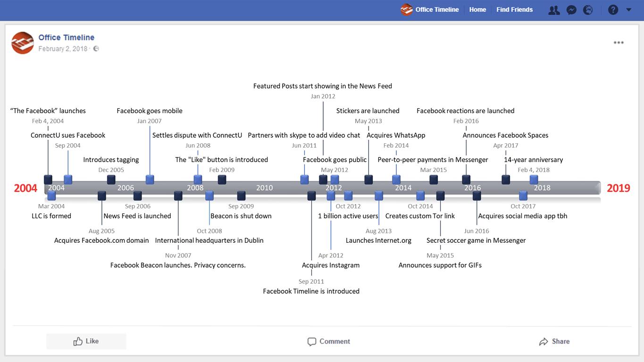Click the February 2, 2018 post date

click(63, 49)
